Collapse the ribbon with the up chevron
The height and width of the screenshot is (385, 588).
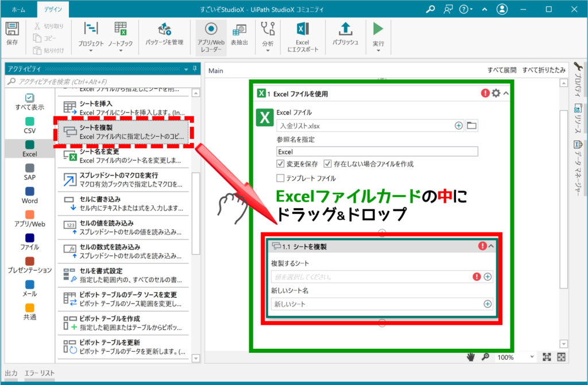tap(485, 9)
